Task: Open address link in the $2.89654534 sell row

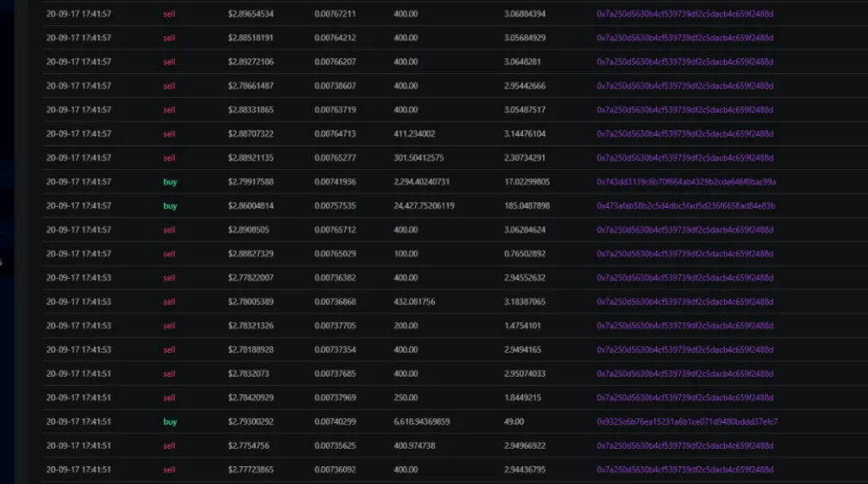Action: click(684, 14)
